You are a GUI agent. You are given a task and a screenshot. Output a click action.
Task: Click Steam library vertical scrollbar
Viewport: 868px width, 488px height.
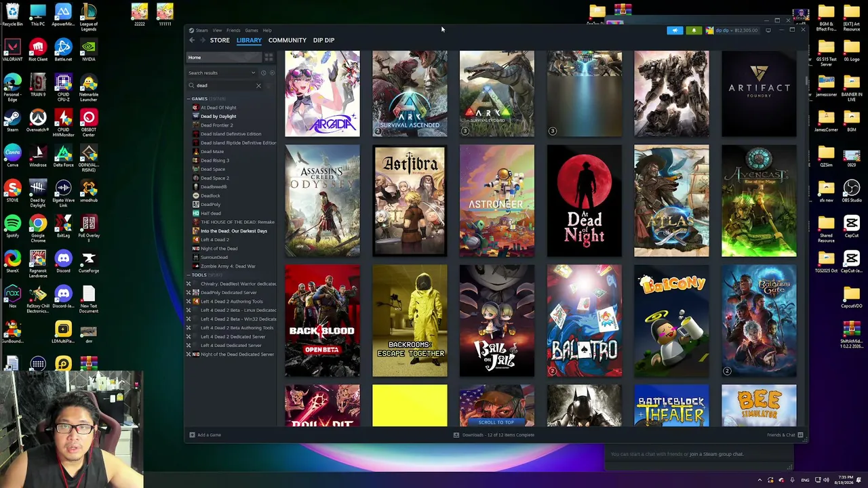pyautogui.click(x=806, y=81)
